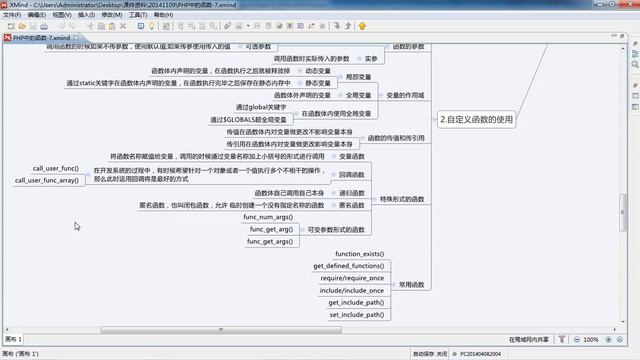Collapse the 常用函数 branch

tap(394, 284)
